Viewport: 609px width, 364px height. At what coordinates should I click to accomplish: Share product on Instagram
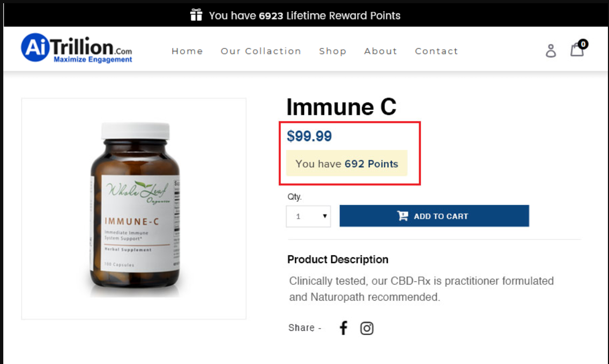pyautogui.click(x=367, y=328)
